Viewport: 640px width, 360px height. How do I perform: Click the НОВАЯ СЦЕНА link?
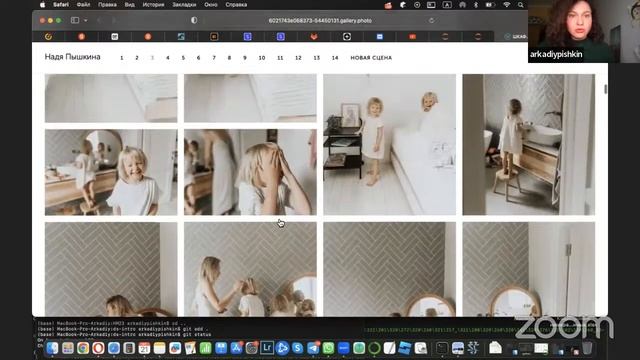tap(371, 58)
